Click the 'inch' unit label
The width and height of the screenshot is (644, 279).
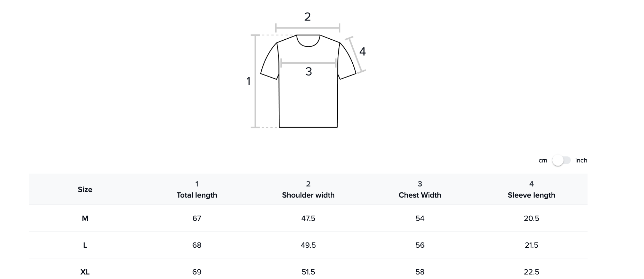point(581,160)
